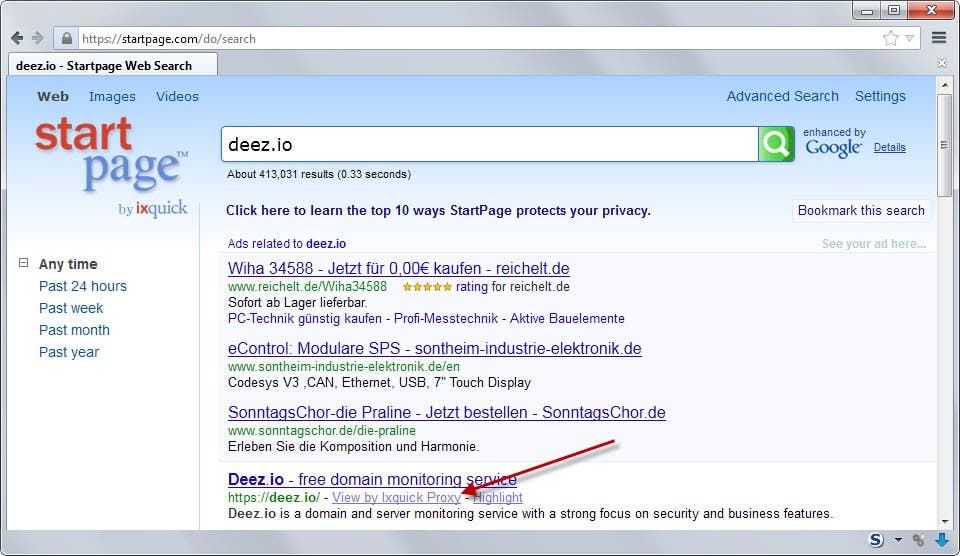Screen dimensions: 960x556
Task: Click the padlock icon in address bar
Action: tap(67, 39)
